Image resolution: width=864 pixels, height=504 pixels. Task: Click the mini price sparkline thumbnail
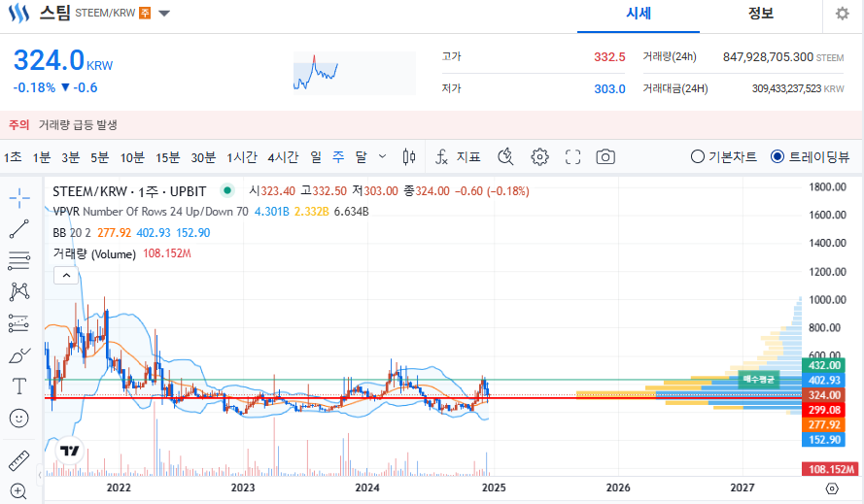pyautogui.click(x=355, y=73)
